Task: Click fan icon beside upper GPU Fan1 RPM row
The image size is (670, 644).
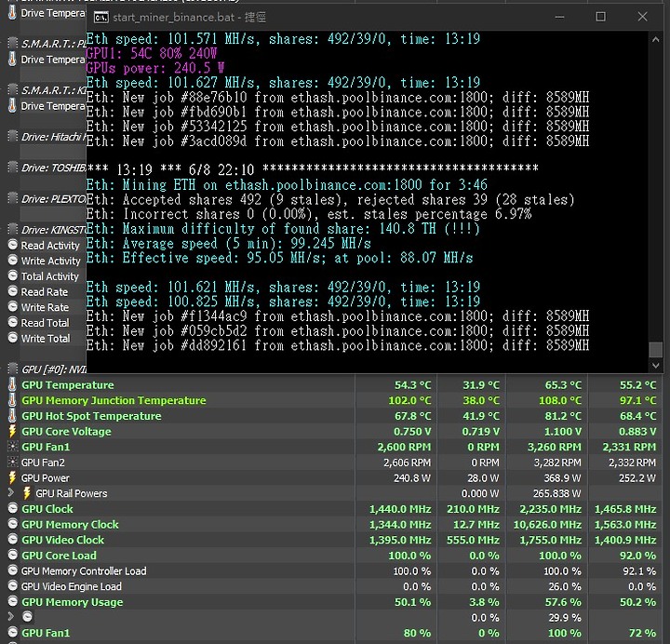Action: point(13,447)
